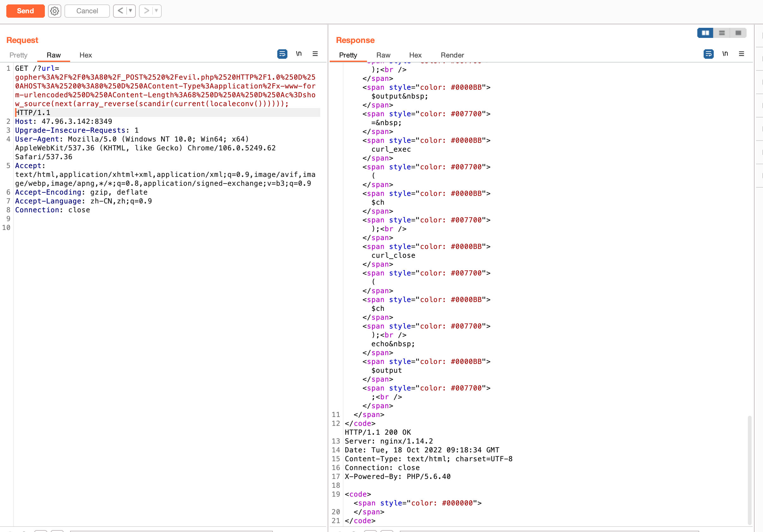The image size is (763, 532).
Task: Click the orange Send button
Action: tap(25, 11)
